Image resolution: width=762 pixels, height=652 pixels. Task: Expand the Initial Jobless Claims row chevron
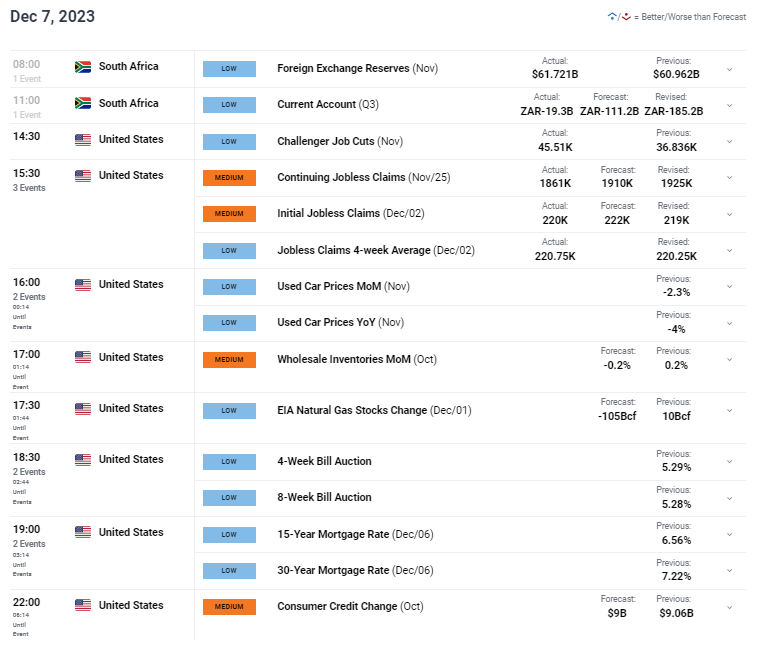[729, 214]
